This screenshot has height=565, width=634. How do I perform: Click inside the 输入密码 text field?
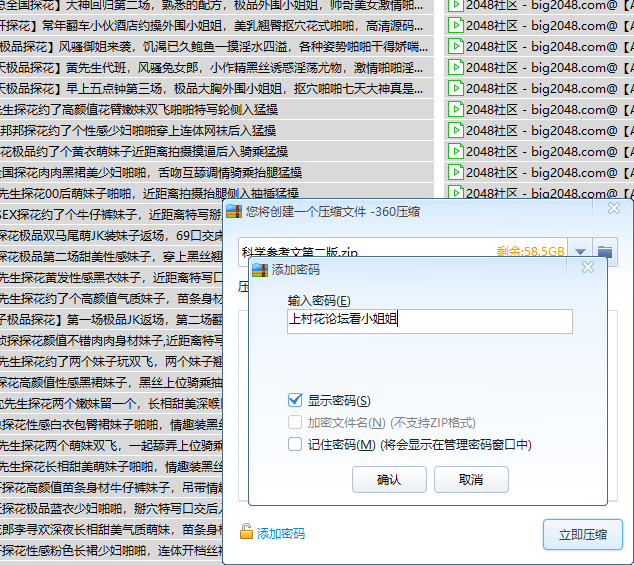[428, 320]
